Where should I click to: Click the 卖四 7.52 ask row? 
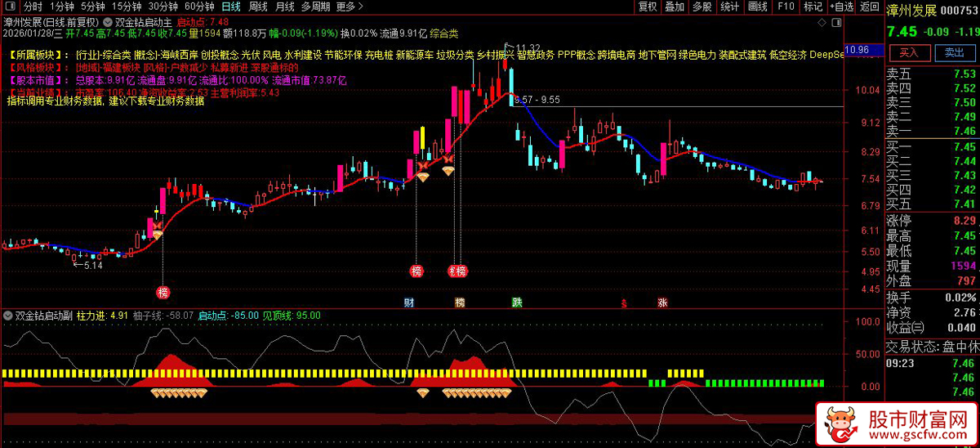932,88
